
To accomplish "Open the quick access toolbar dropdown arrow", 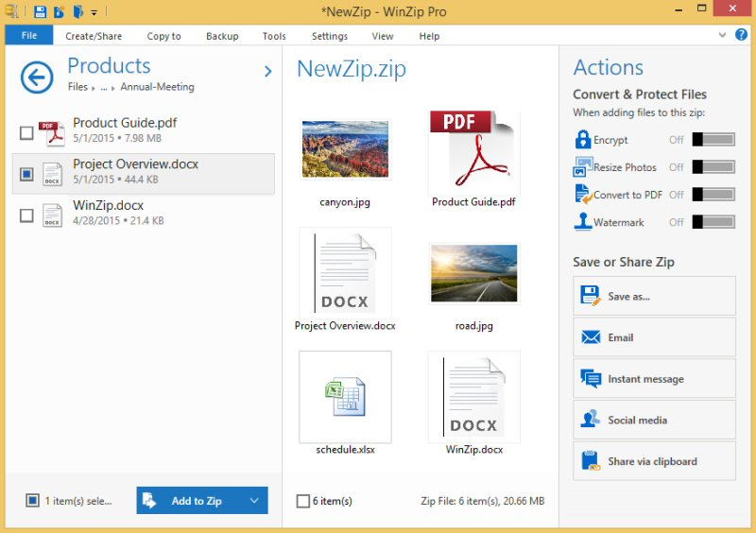I will 94,13.
